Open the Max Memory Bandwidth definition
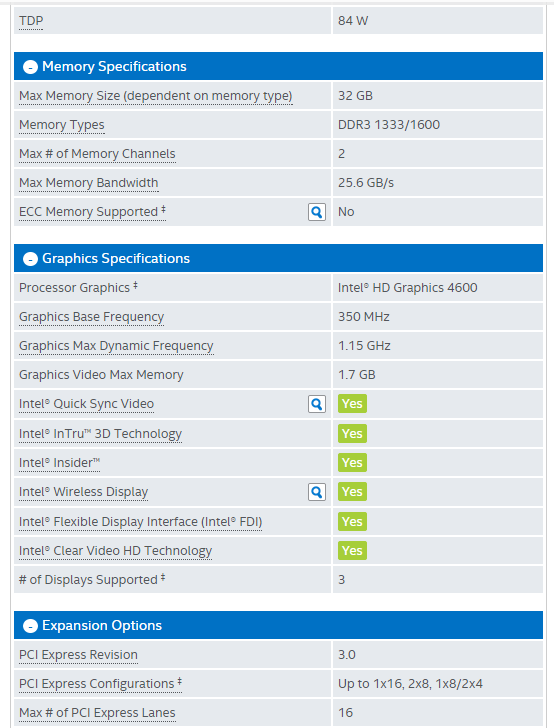Viewport: 554px width, 728px height. (x=89, y=183)
